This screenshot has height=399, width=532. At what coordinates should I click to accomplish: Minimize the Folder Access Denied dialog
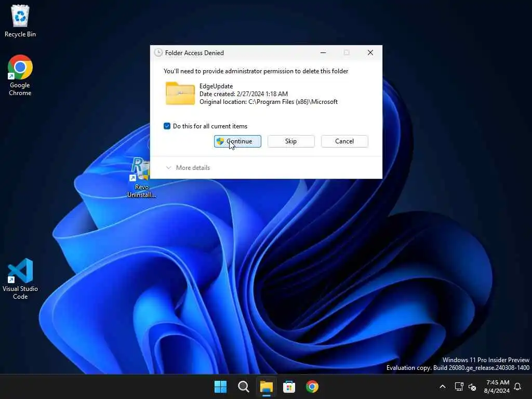click(x=323, y=52)
